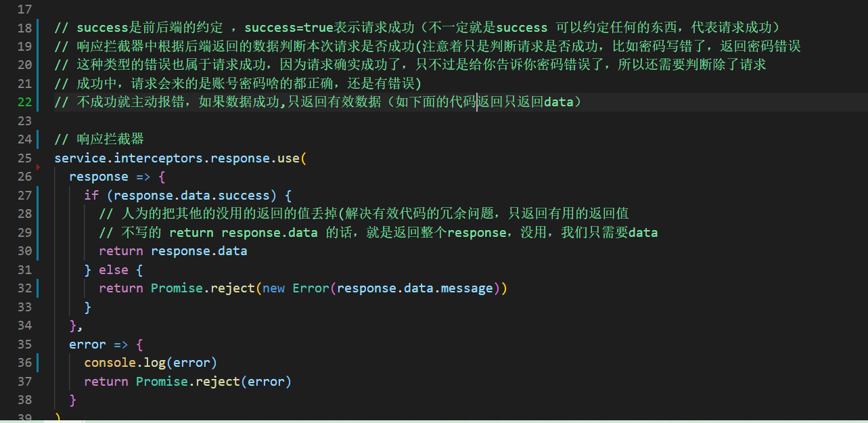Click line number 31 at the else line

pos(24,270)
